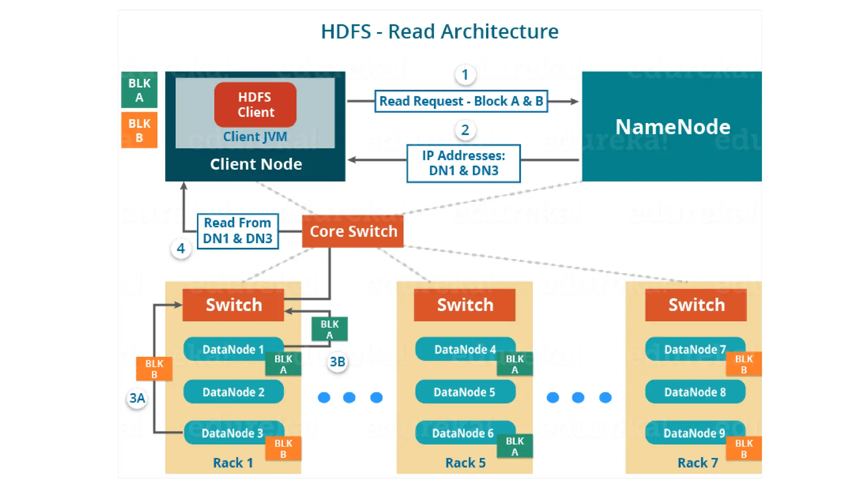Click the orange BLK B swatch beside Client Node
The image size is (868, 488).
pyautogui.click(x=139, y=130)
